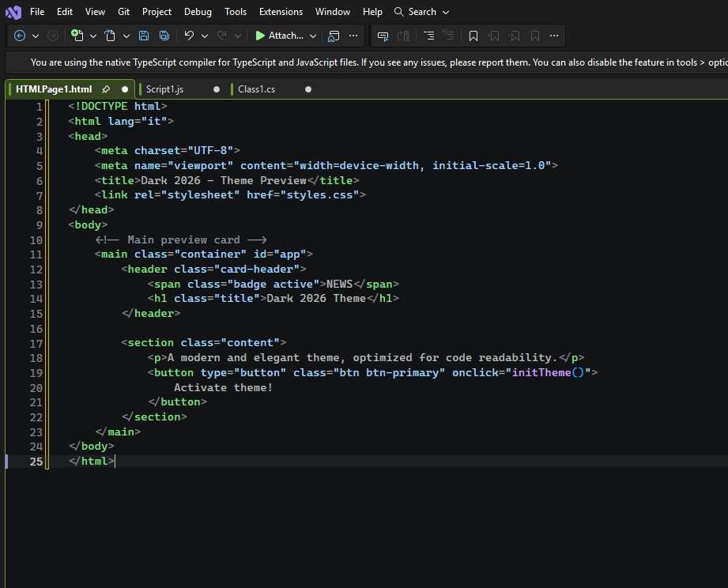
Task: Open the Extensions menu
Action: [x=281, y=12]
